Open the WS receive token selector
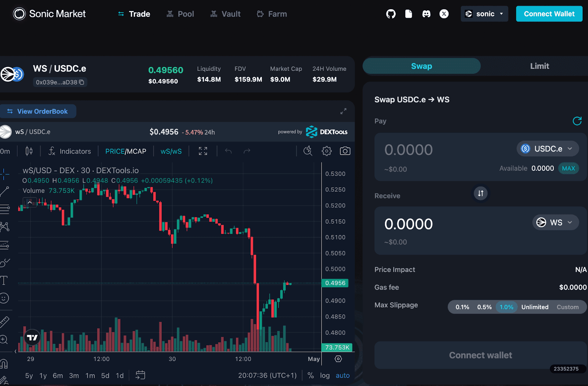Image resolution: width=588 pixels, height=386 pixels. 556,222
